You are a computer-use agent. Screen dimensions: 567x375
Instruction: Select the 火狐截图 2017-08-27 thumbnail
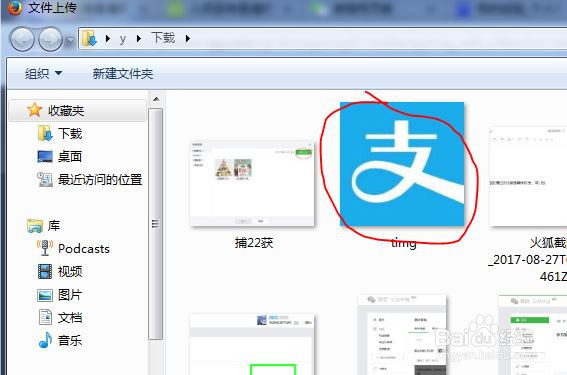[x=528, y=176]
